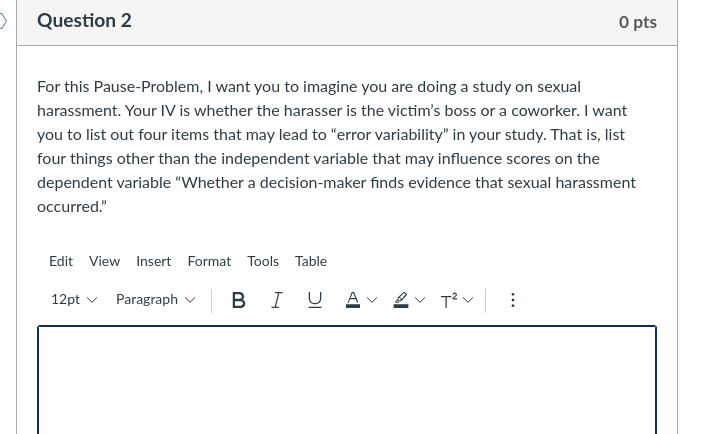Screen dimensions: 714x434
Task: Open the font size 12pt dropdown
Action: 74,300
